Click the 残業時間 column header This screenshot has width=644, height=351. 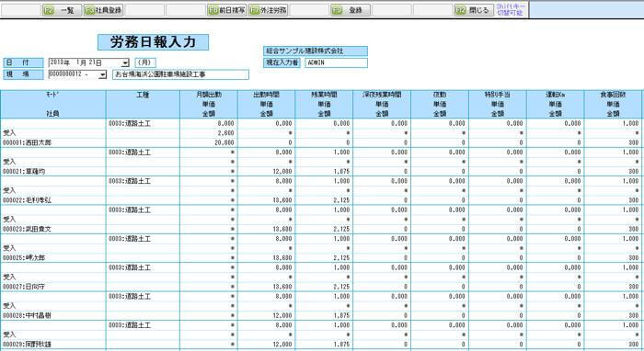point(324,95)
